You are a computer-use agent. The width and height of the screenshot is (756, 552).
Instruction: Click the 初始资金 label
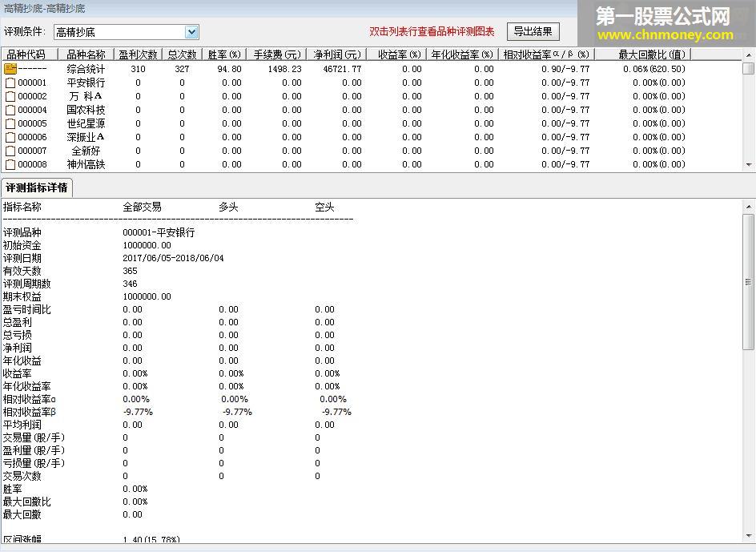click(x=22, y=245)
